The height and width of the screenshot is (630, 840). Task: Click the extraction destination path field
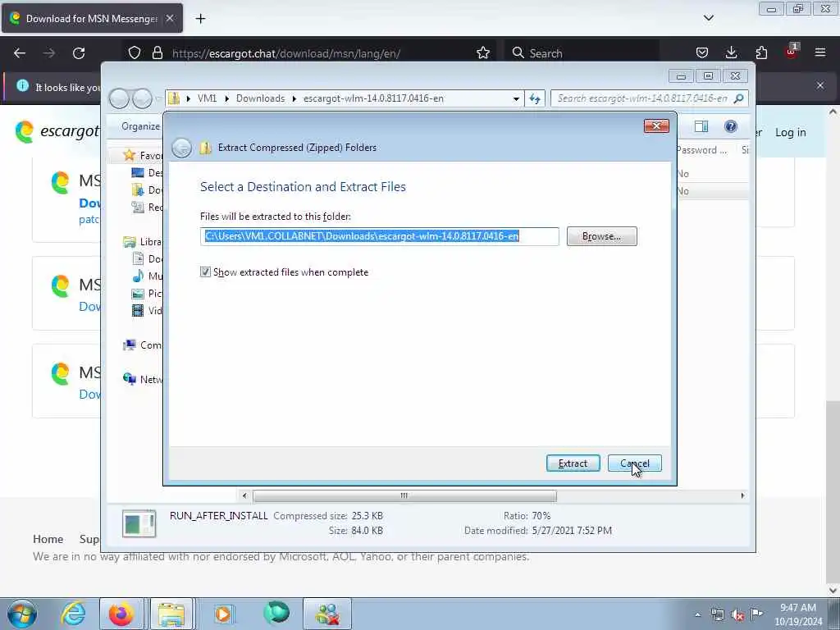(x=379, y=236)
